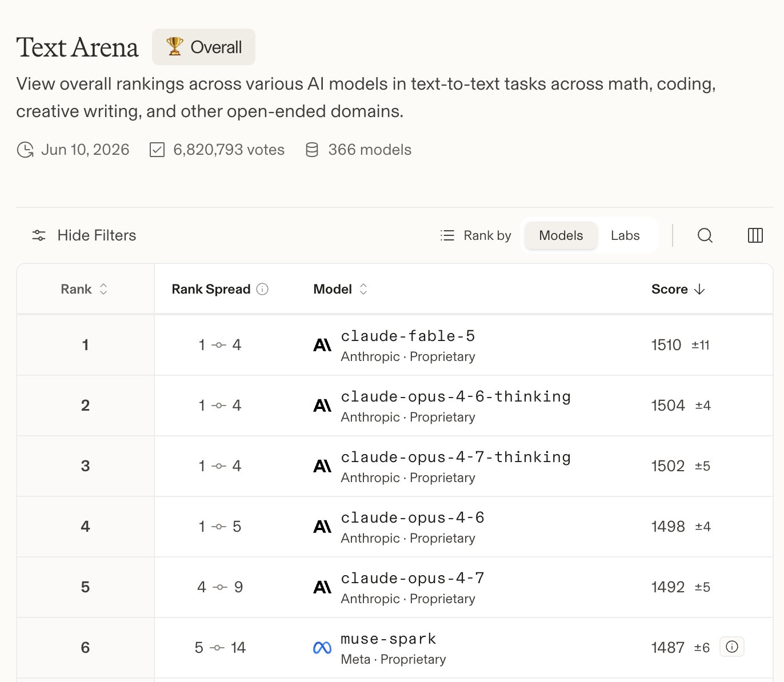Click the Anthropic logo beside claude-fable-5

click(322, 345)
